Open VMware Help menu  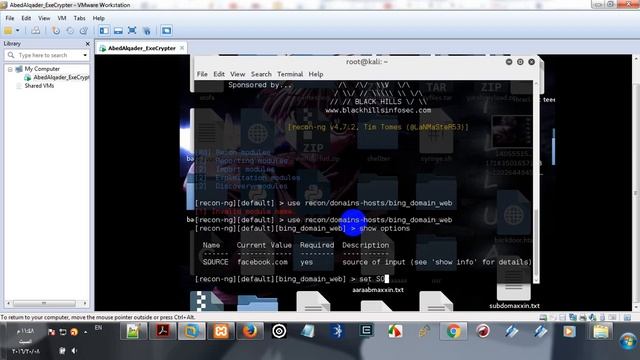pyautogui.click(x=98, y=18)
